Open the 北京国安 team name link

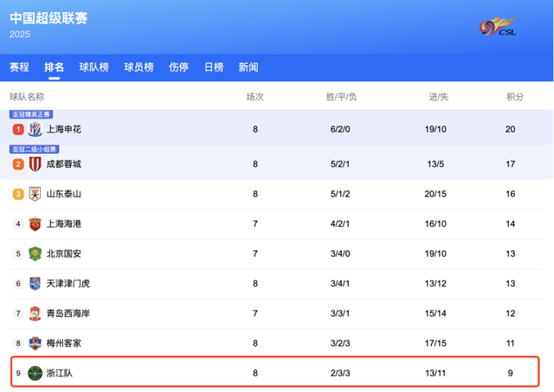[64, 254]
